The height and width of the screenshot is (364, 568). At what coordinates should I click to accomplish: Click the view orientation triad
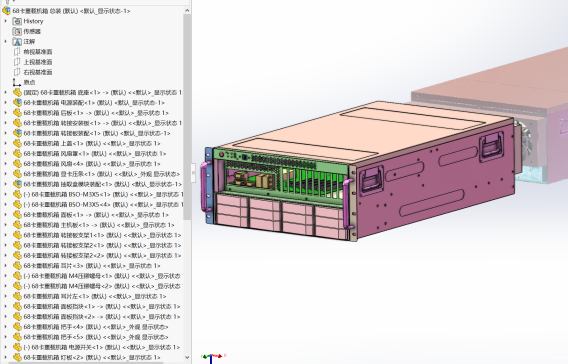[x=213, y=357]
